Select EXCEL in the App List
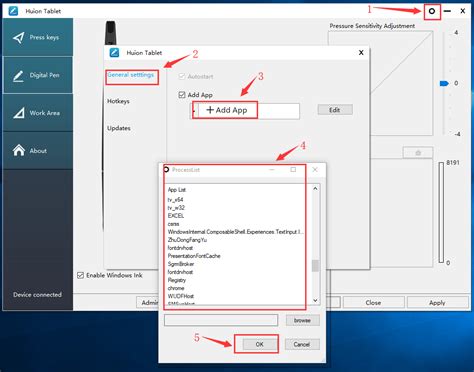 click(x=176, y=216)
